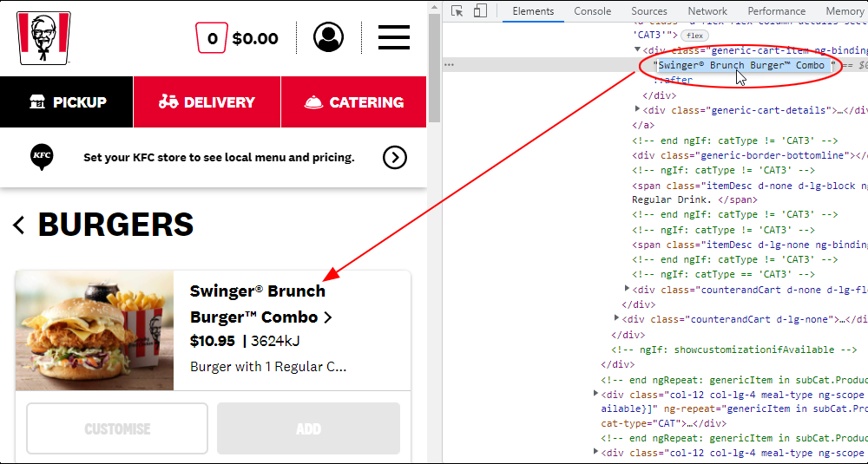This screenshot has width=868, height=464.
Task: Select the "Swinger® Brunch Burger™ Combo" text node
Action: (x=744, y=65)
